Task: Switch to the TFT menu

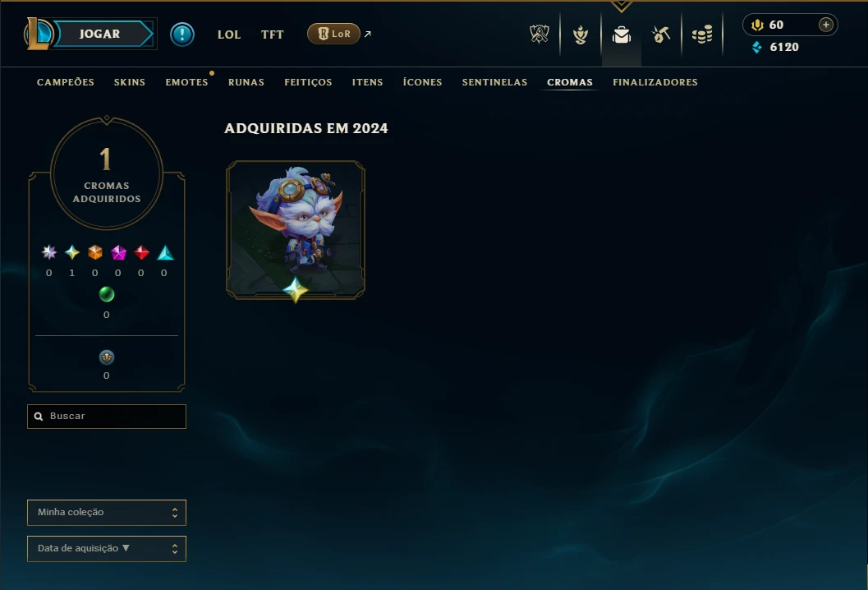Action: pos(273,35)
